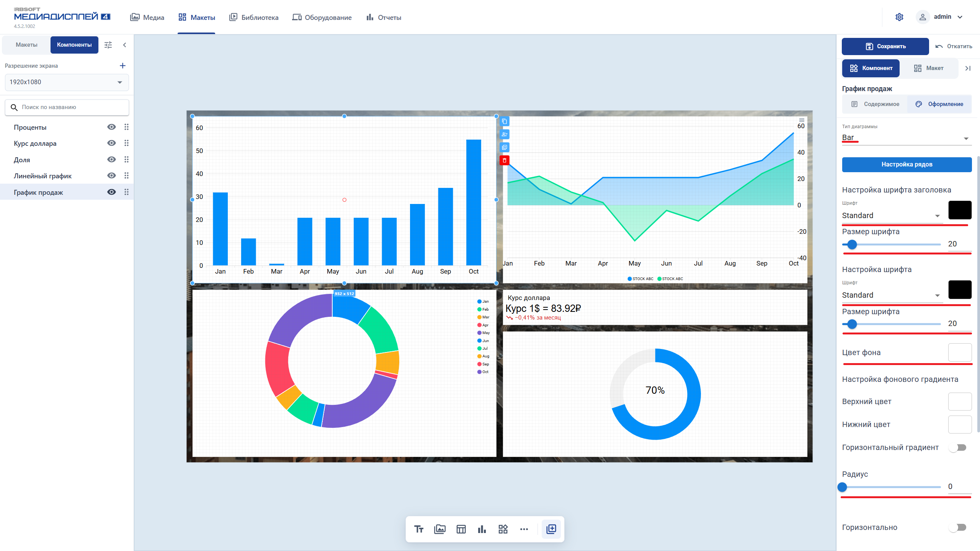Viewport: 980px width, 551px height.
Task: Open the Отчеты section
Action: click(384, 17)
